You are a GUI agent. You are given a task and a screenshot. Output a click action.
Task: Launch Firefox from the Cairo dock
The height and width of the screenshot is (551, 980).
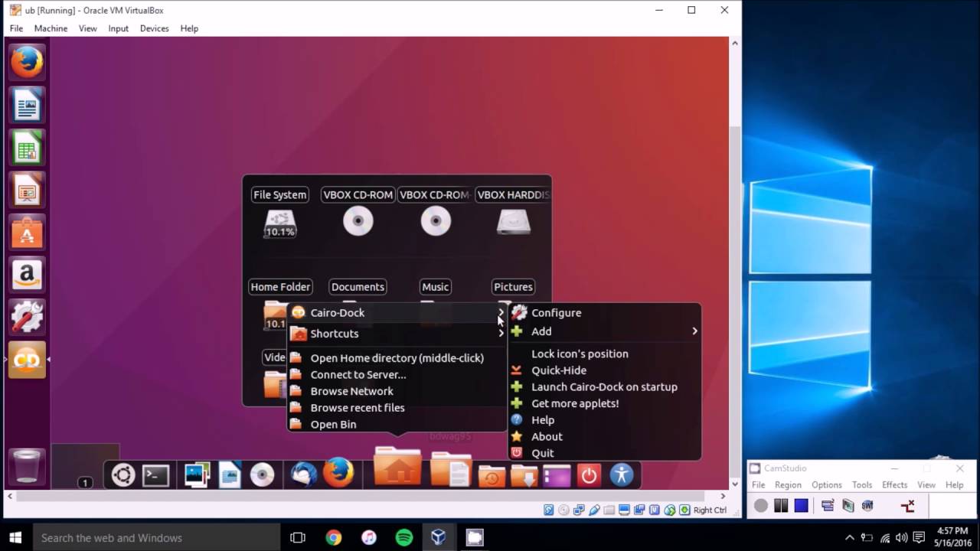point(338,472)
